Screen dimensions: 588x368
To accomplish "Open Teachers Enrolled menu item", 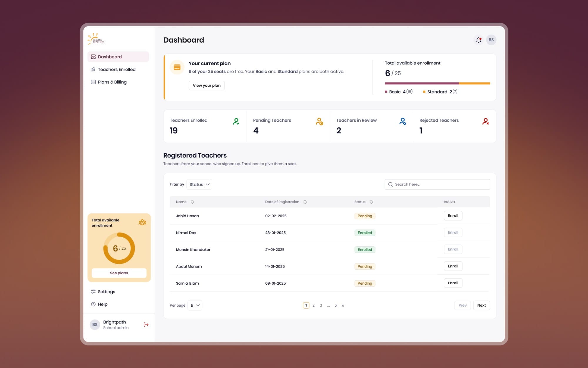I will [118, 69].
